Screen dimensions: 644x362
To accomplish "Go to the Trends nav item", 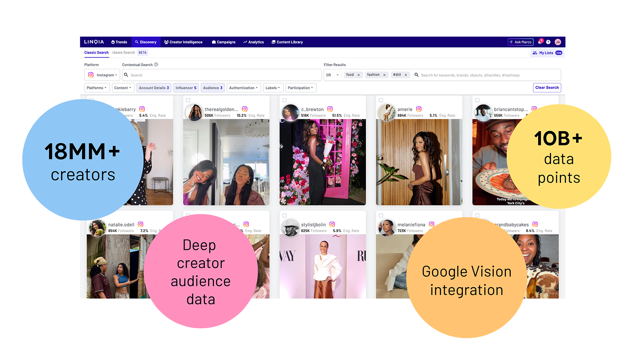I will pos(119,42).
